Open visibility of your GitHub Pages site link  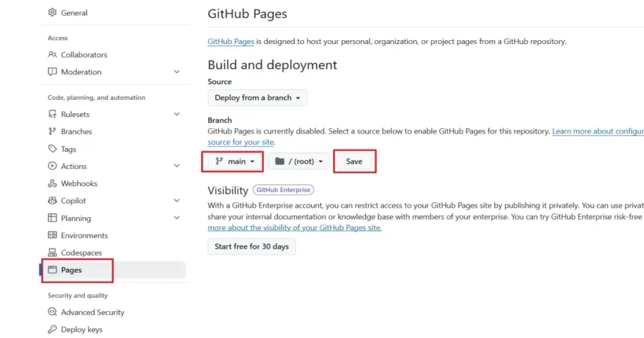pos(294,227)
